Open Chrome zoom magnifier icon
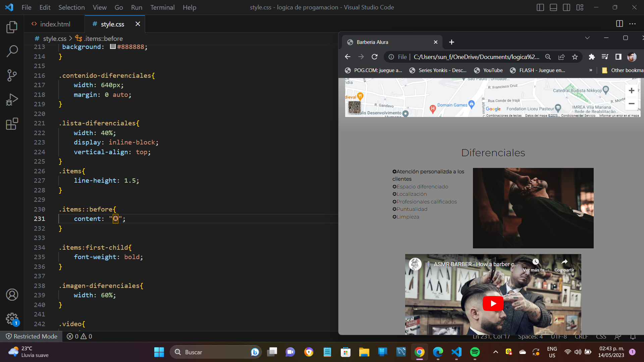This screenshot has width=644, height=362. pos(548,57)
